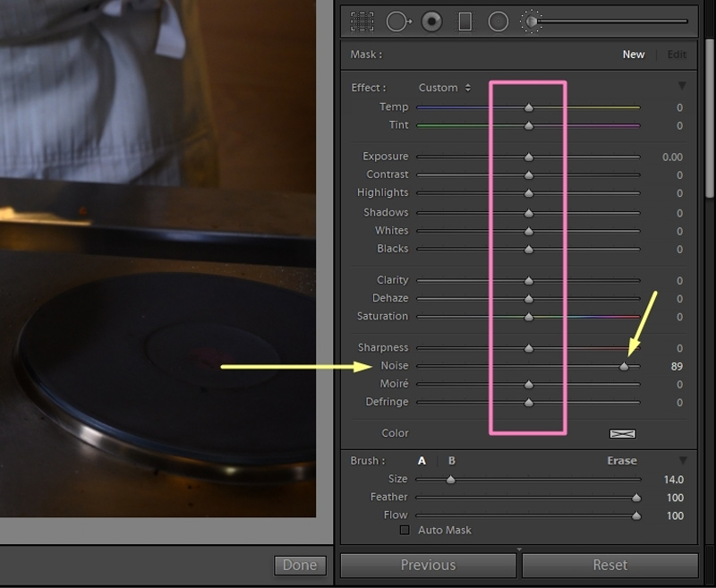This screenshot has width=716, height=588.
Task: Click the Exposure value field
Action: 671,158
